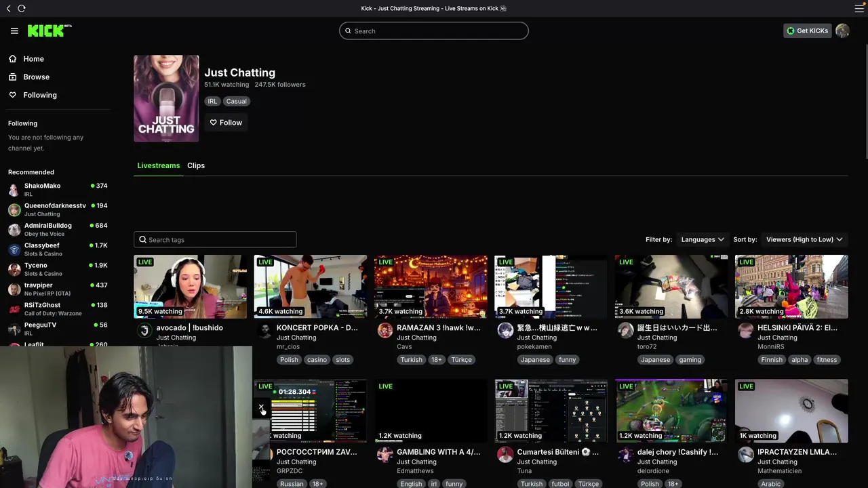Open the RAMAZAN 3 !hawk stream thumbnail
Screen dimensions: 868x488
pos(431,287)
